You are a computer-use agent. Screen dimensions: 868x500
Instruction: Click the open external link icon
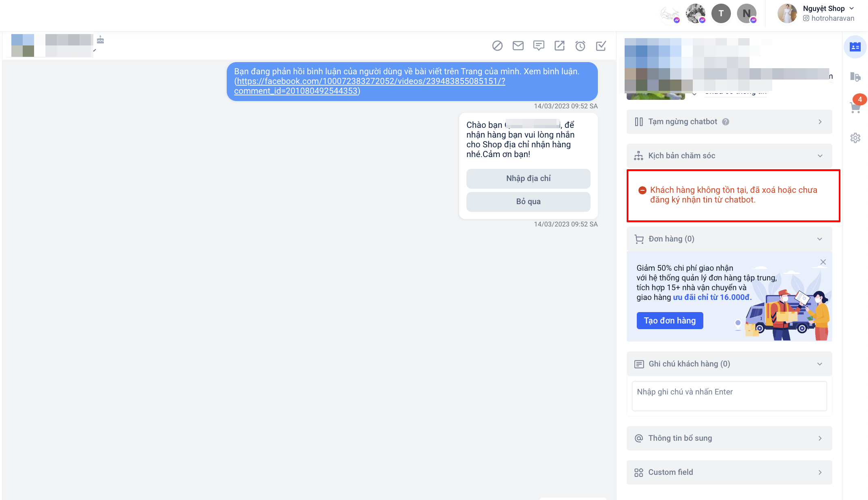pos(559,46)
